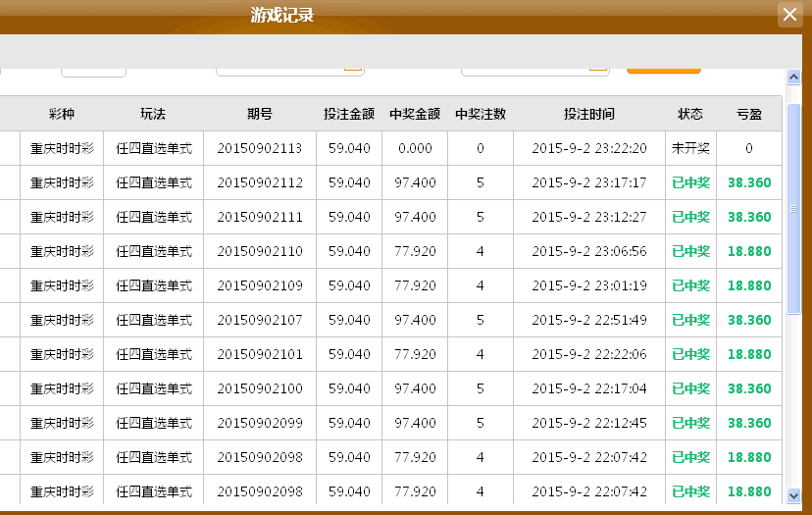Click the orange search button
The width and height of the screenshot is (812, 515).
pyautogui.click(x=663, y=69)
